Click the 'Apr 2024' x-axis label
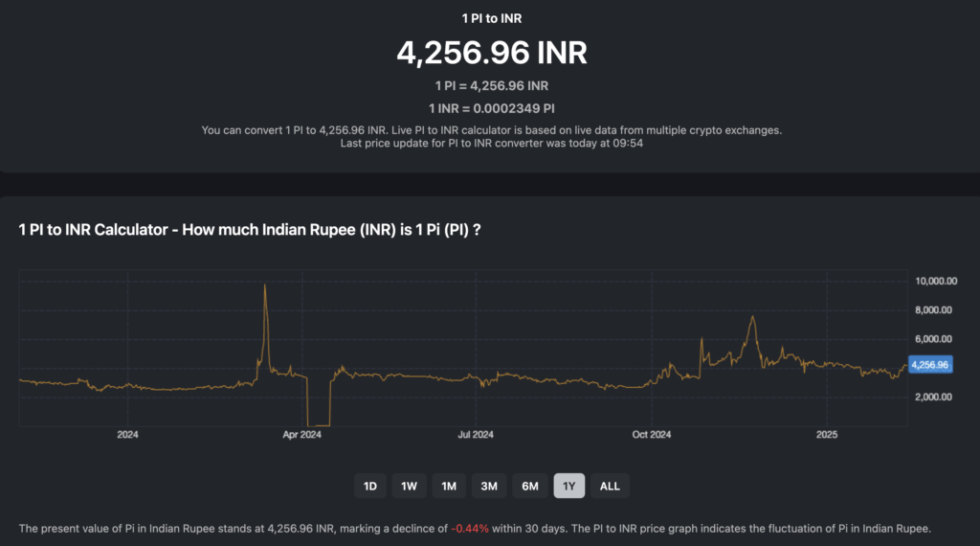The height and width of the screenshot is (546, 980). (301, 435)
